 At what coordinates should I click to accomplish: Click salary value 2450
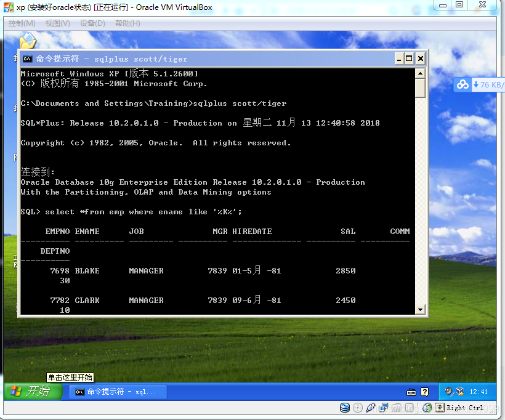(345, 300)
